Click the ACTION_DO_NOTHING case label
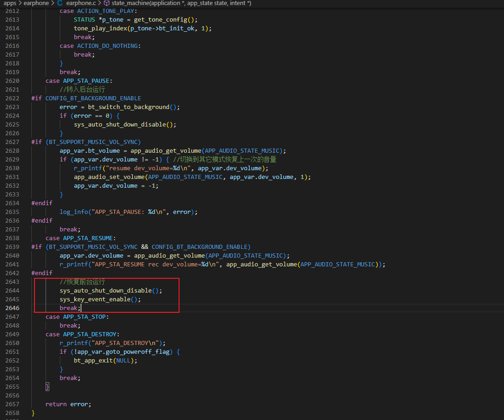504x420 pixels. point(107,46)
